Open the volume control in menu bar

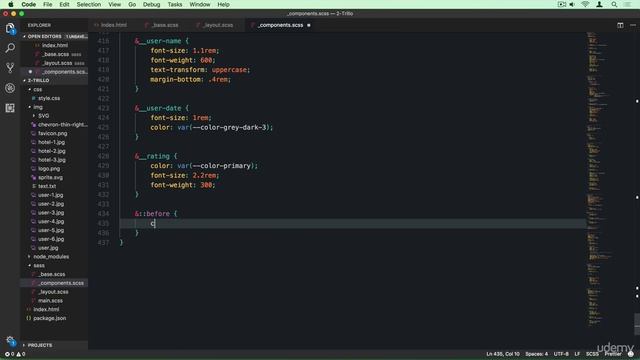click(x=572, y=4)
